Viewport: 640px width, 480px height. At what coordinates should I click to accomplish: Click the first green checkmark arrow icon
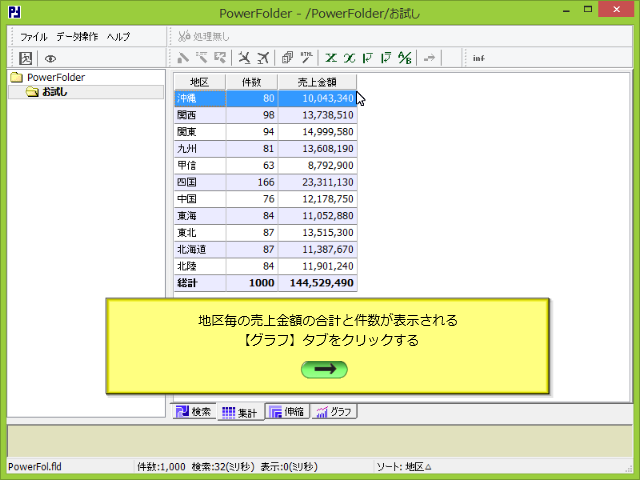click(x=368, y=58)
